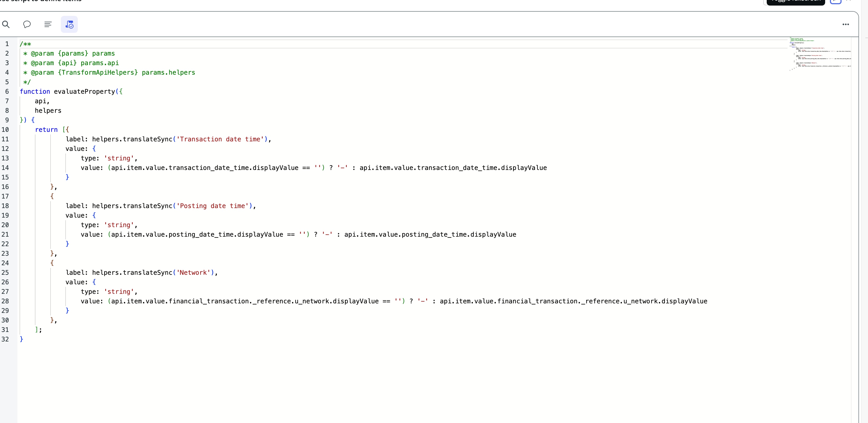Viewport: 868px width, 423px height.
Task: Click the u_network.displayValue condition on line 28
Action: pyautogui.click(x=336, y=301)
